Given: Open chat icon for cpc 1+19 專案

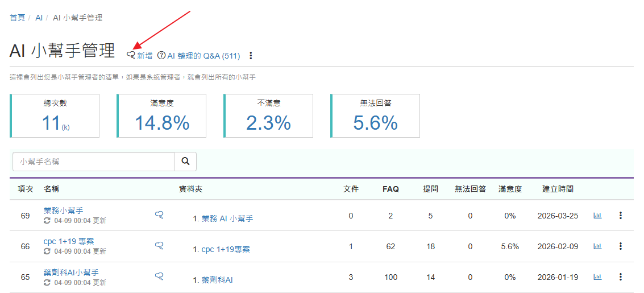Looking at the screenshot, I should (160, 245).
